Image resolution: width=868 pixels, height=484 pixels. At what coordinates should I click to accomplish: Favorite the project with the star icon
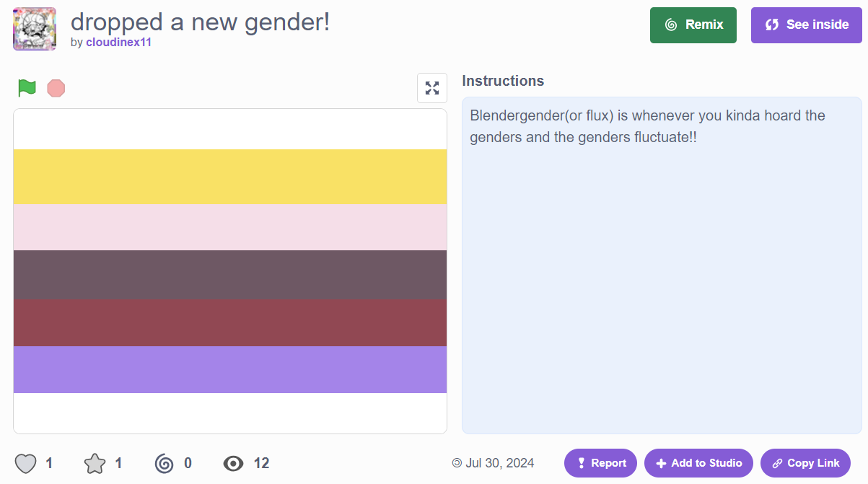(x=95, y=463)
